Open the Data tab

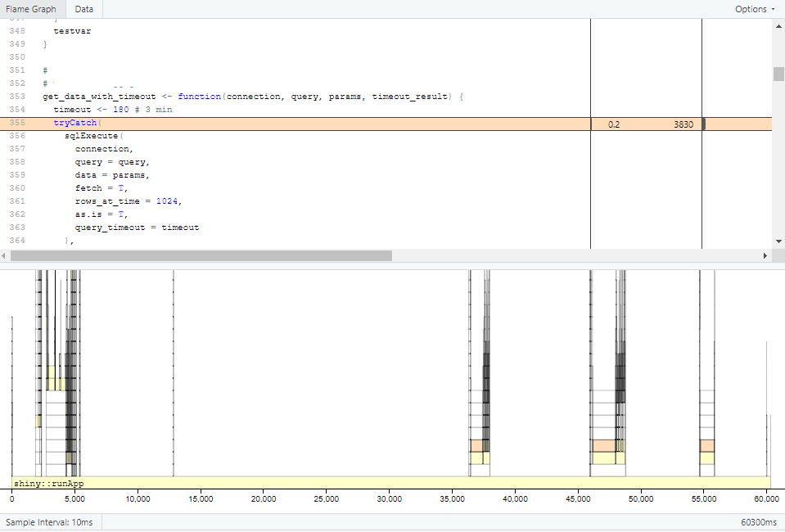tap(83, 9)
